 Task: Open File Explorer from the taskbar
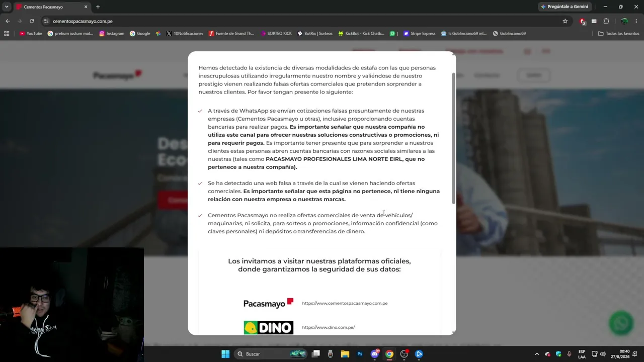click(345, 354)
